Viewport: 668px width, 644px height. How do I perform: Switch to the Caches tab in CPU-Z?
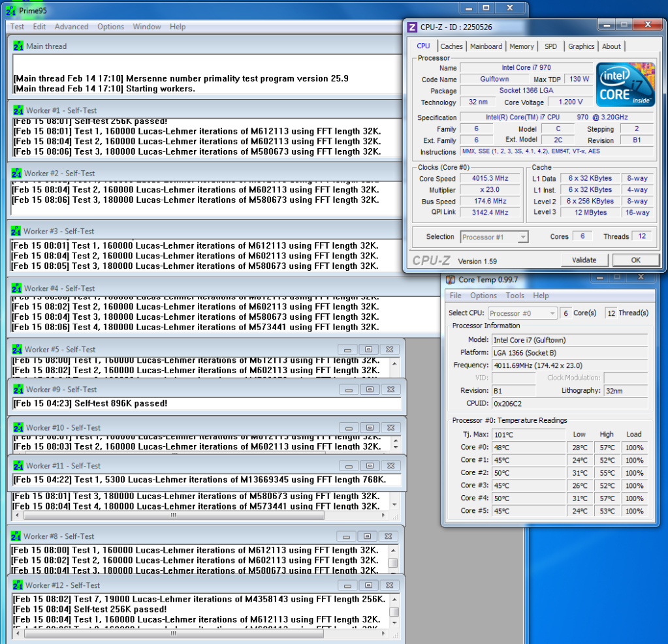452,46
